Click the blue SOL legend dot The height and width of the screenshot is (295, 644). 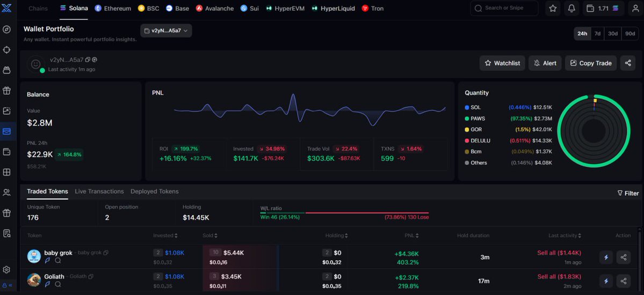point(467,107)
